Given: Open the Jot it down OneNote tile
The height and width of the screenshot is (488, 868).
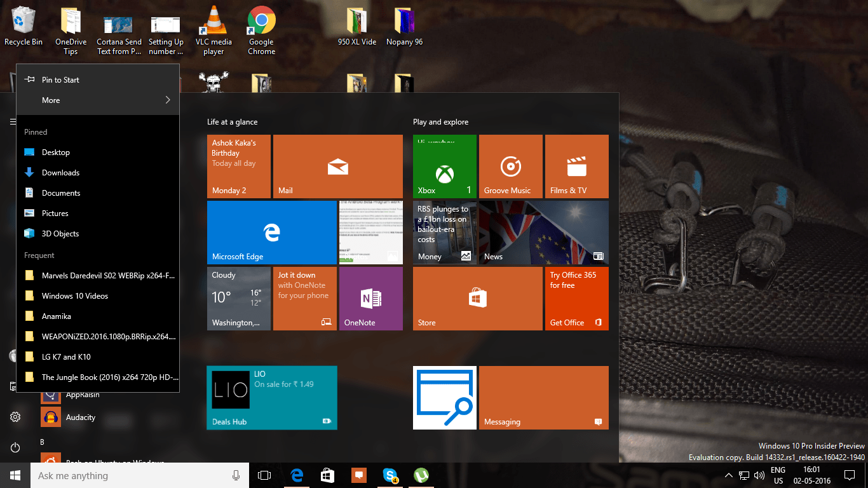Looking at the screenshot, I should point(305,299).
